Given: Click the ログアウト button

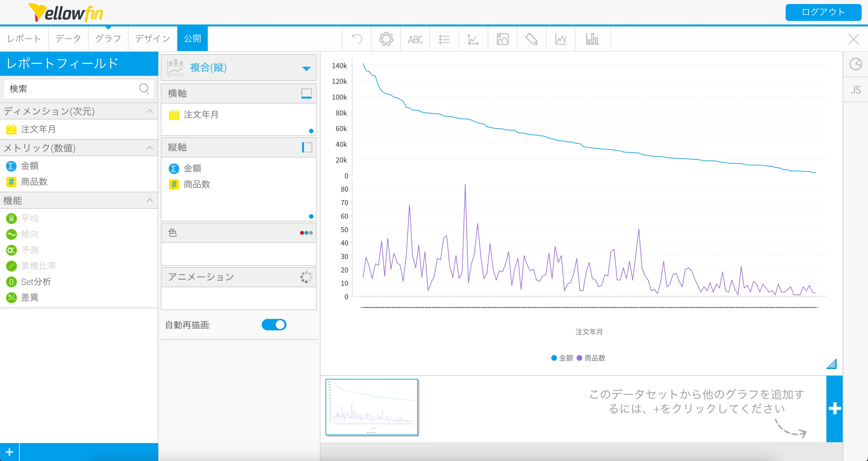Looking at the screenshot, I should tap(823, 12).
